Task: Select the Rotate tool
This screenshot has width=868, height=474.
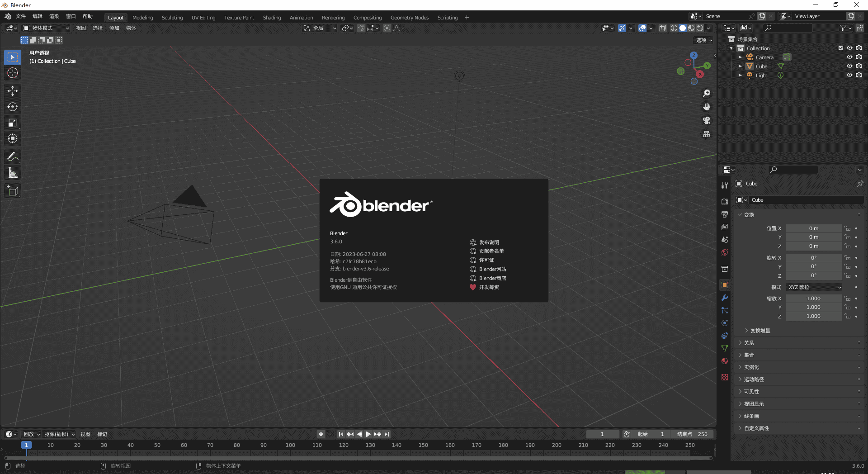Action: (x=13, y=107)
